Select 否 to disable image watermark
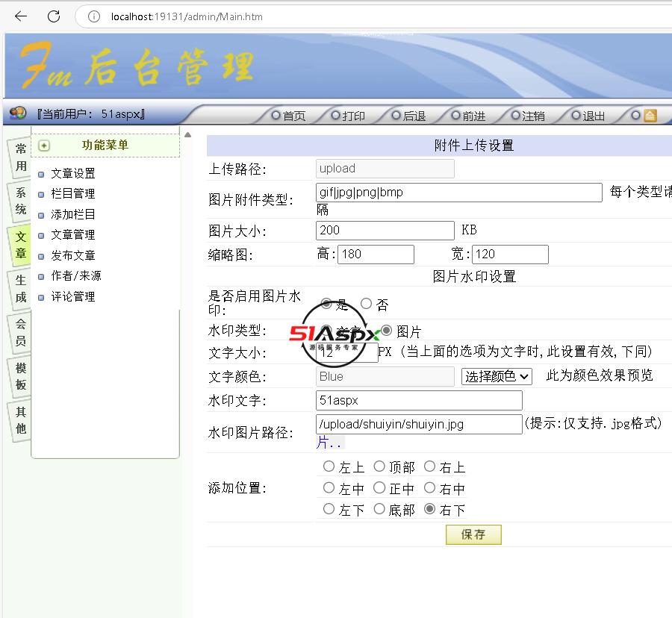 (x=366, y=304)
